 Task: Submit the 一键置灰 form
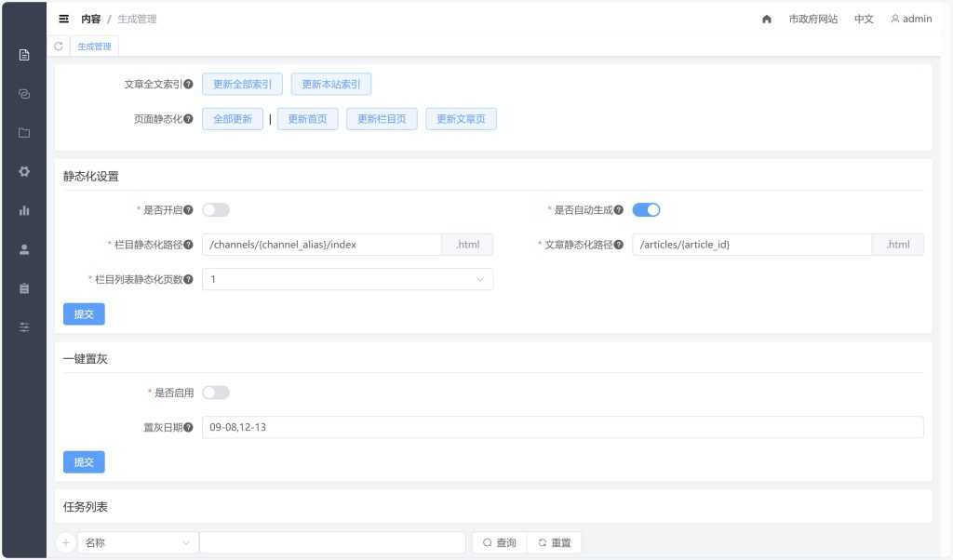(x=84, y=462)
